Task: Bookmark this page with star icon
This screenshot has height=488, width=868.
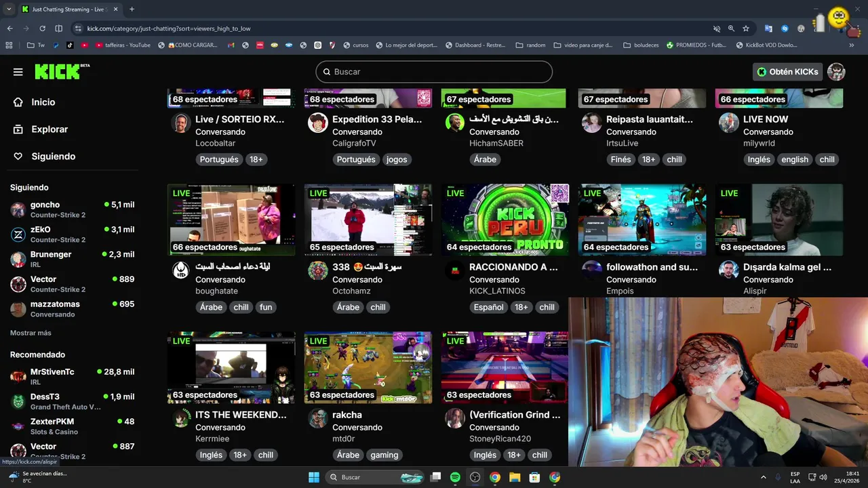Action: 746,28
